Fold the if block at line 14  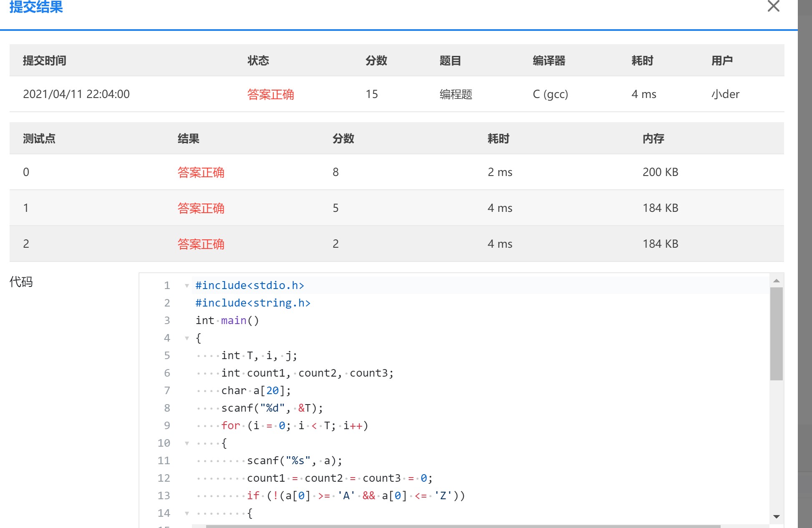point(187,513)
